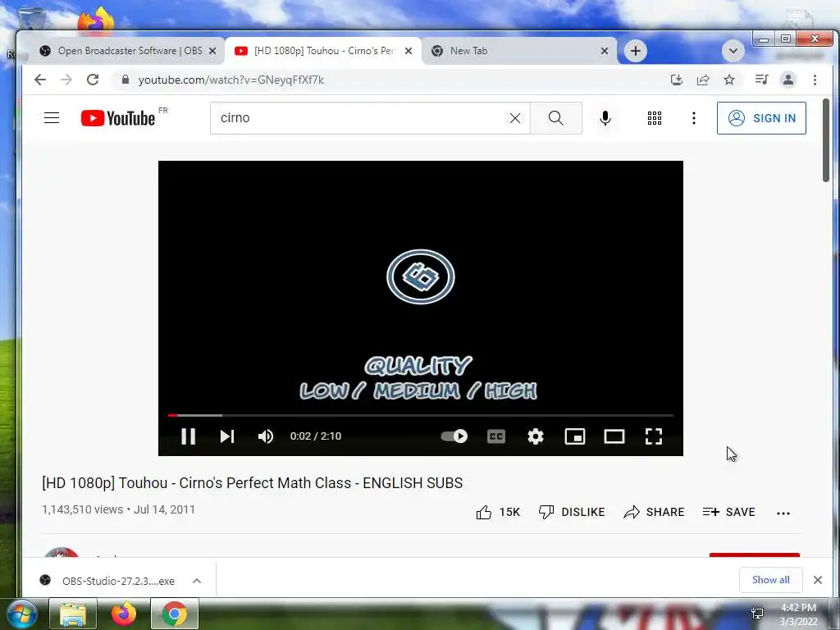The height and width of the screenshot is (630, 840).
Task: Select the video title text
Action: (253, 482)
